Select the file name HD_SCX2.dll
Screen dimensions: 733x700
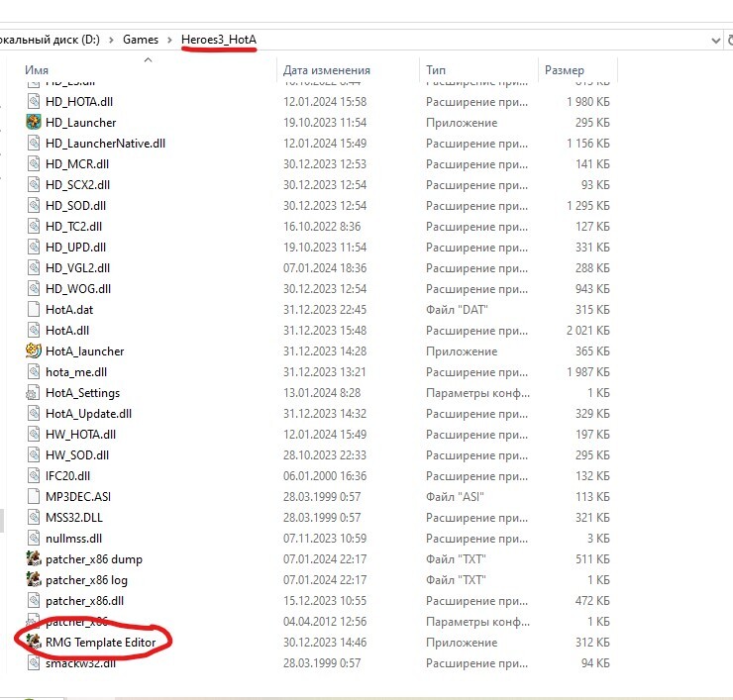pyautogui.click(x=77, y=184)
